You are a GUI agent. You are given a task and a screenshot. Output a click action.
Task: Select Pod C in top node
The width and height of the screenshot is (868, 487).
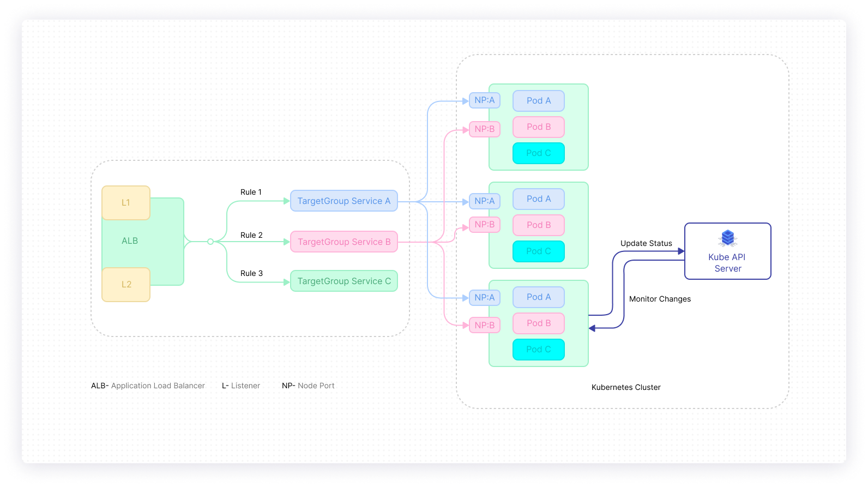click(x=539, y=153)
